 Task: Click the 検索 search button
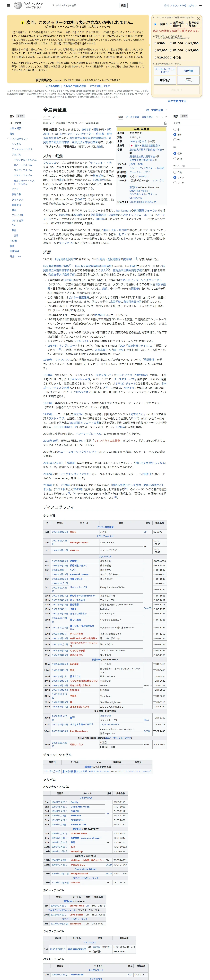(123, 6)
